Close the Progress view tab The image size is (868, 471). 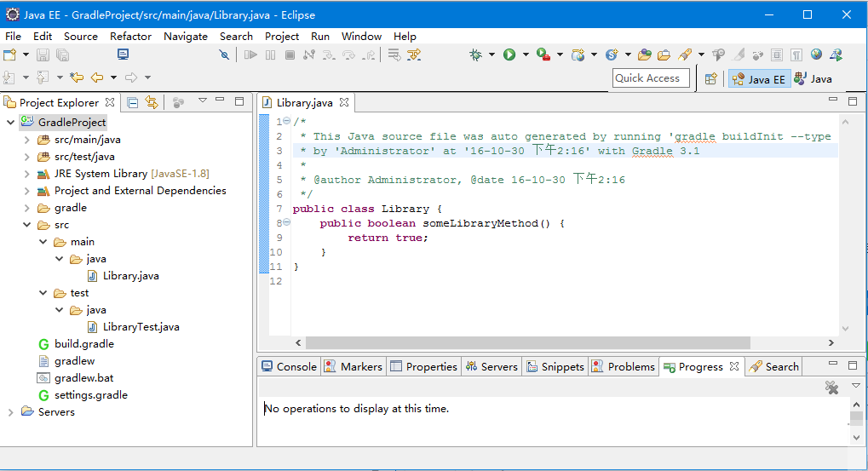tap(734, 366)
